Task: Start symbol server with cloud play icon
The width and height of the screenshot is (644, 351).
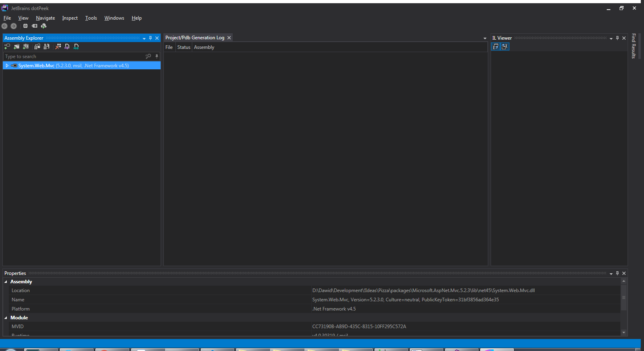Action: (x=44, y=26)
